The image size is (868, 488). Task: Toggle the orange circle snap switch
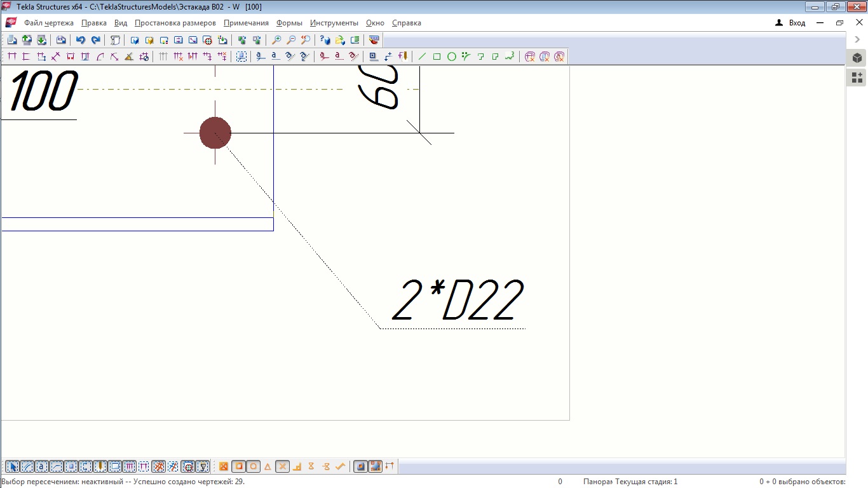(x=254, y=466)
